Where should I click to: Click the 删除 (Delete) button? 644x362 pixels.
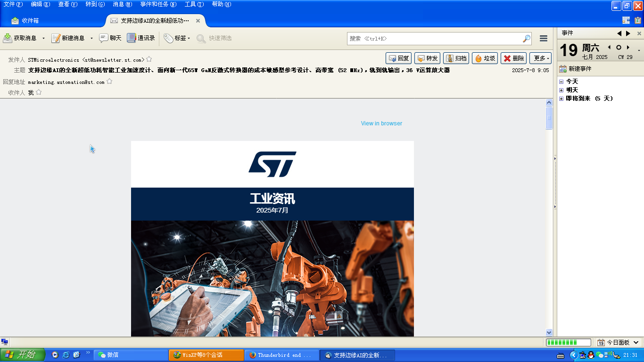(513, 58)
